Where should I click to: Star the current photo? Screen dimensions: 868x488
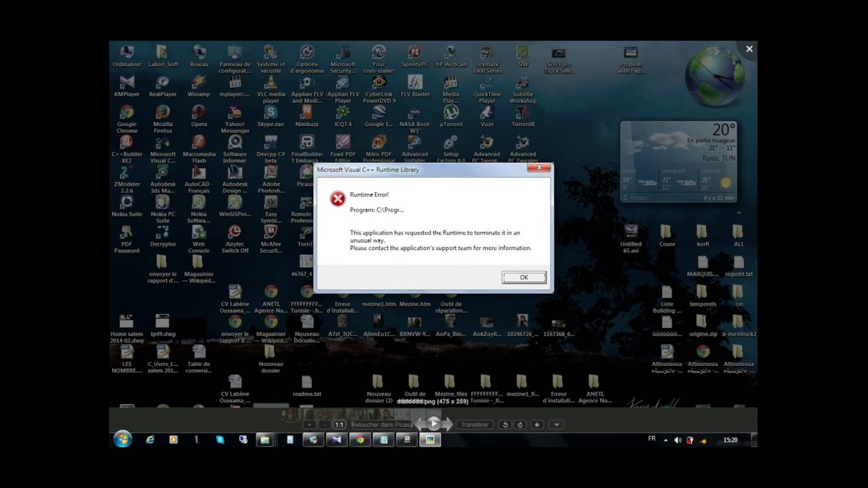pyautogui.click(x=537, y=425)
